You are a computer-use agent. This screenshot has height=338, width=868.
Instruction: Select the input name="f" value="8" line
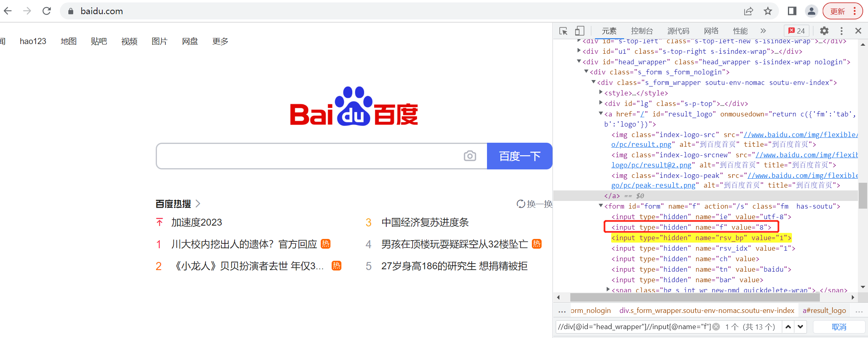tap(691, 227)
